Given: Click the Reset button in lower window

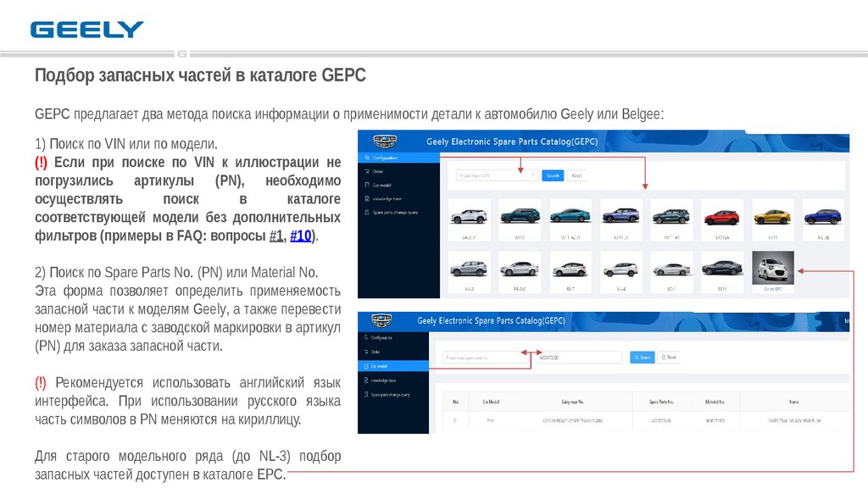Looking at the screenshot, I should (669, 358).
